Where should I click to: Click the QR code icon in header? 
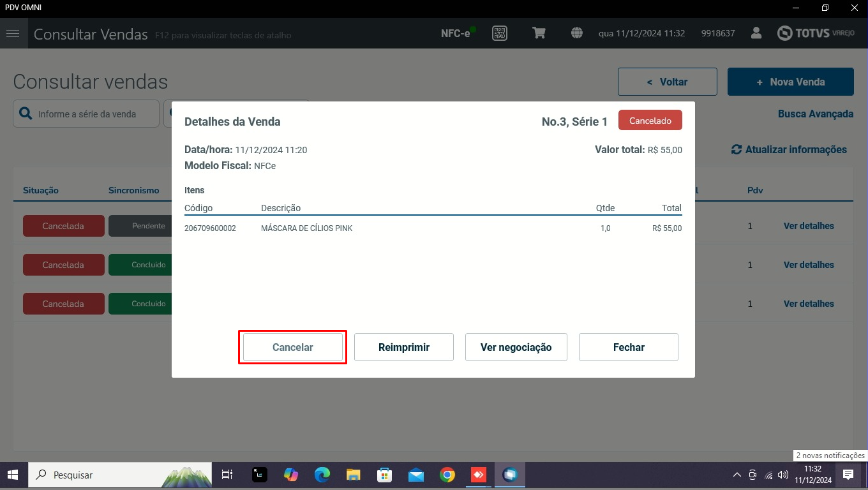pyautogui.click(x=500, y=33)
